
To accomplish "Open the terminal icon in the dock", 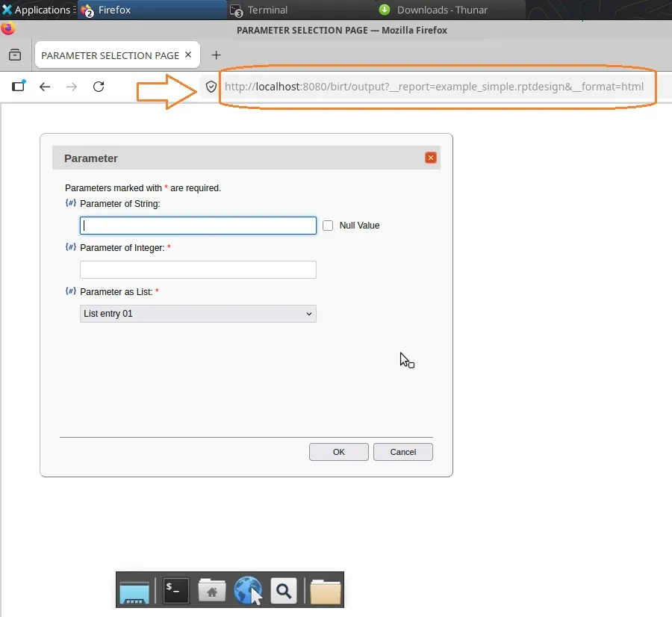I will pyautogui.click(x=176, y=592).
